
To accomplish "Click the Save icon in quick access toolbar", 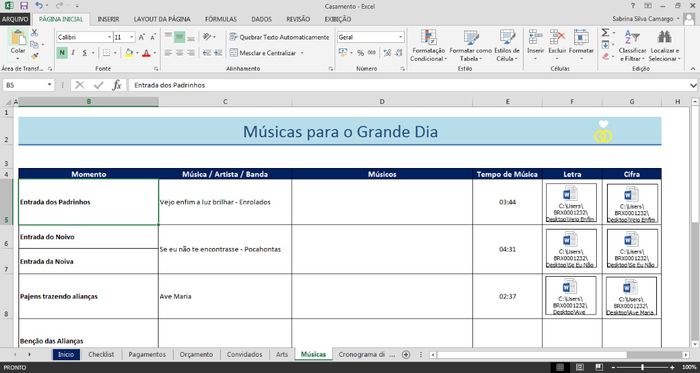I will [24, 6].
